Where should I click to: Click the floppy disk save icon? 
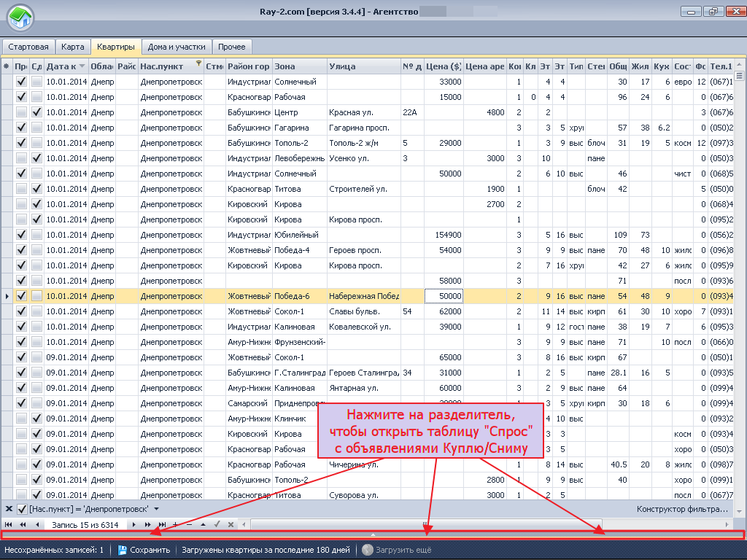(x=122, y=550)
